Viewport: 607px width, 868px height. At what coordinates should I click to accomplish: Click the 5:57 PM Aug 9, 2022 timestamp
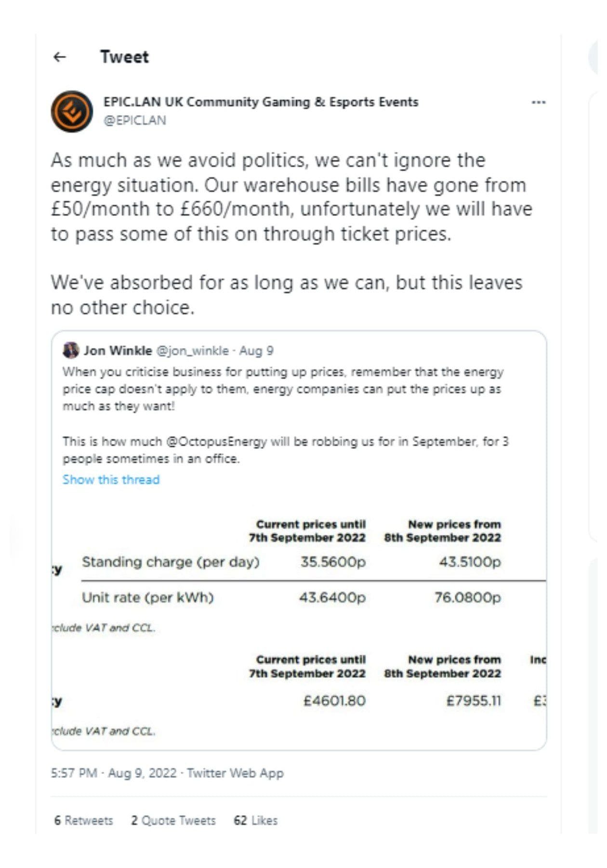click(x=114, y=773)
